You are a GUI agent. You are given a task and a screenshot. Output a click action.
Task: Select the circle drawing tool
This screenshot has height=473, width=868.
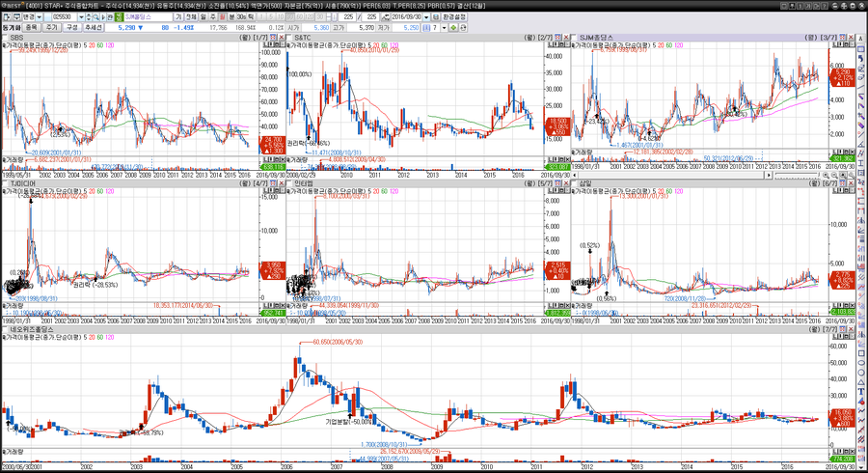click(861, 373)
